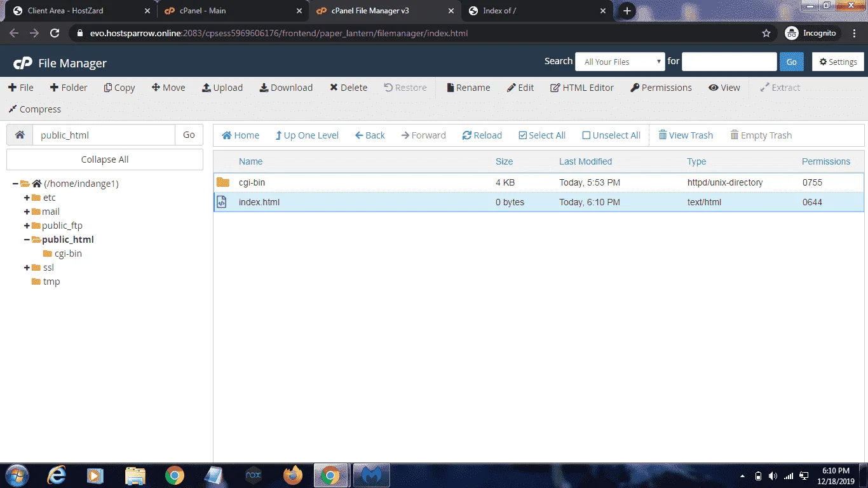Unselect All files
868x488 pixels.
611,135
